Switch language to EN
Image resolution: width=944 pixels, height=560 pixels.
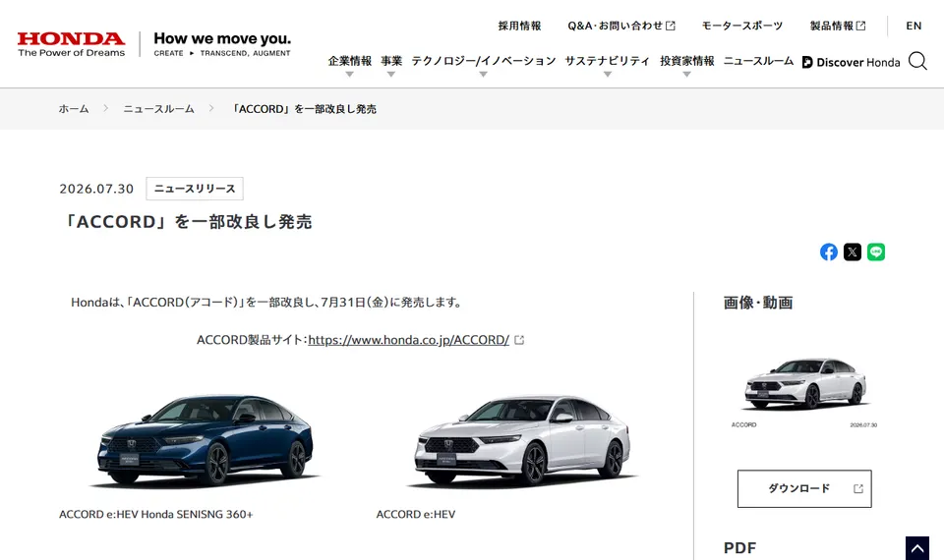914,26
